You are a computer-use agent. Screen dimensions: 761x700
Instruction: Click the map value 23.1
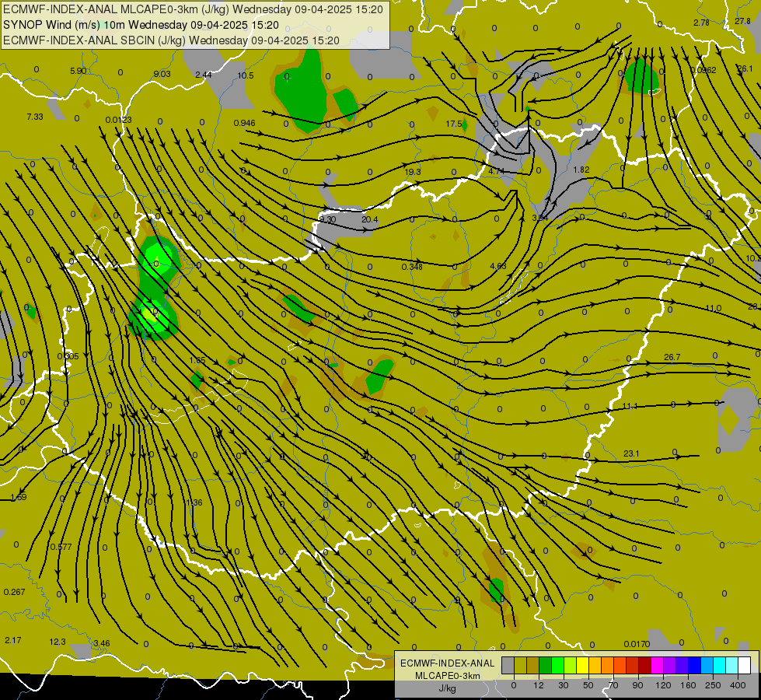point(631,453)
